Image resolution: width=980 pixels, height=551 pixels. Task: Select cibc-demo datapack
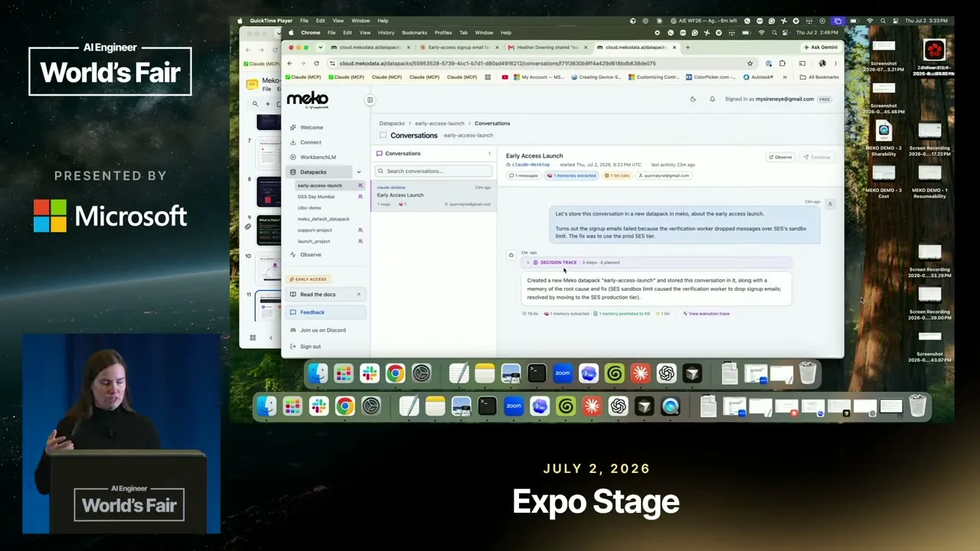309,208
